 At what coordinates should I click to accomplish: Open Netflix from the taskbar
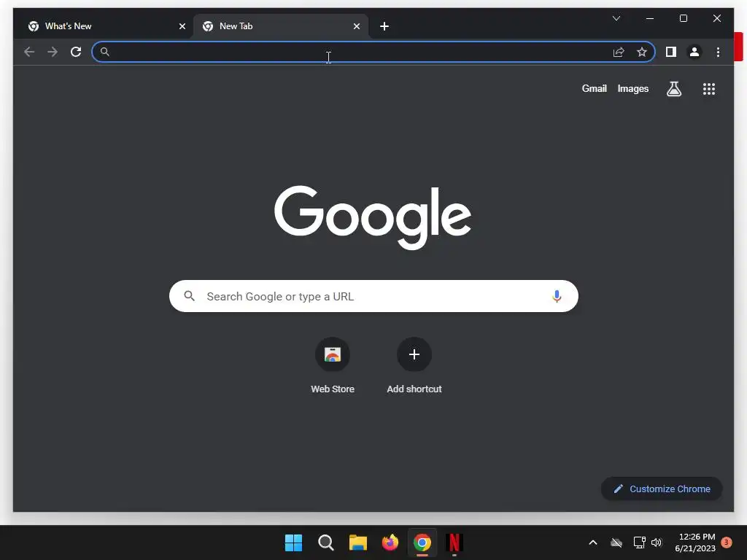point(454,542)
